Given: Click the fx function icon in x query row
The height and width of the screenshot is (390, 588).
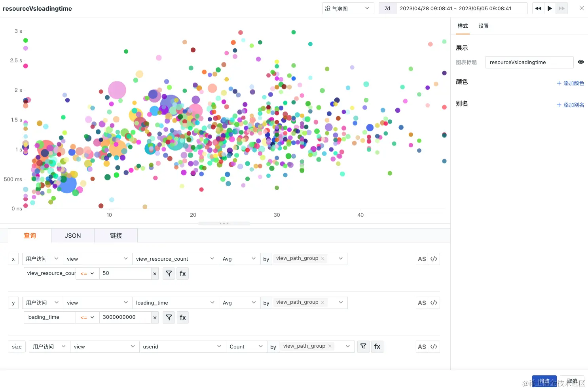Looking at the screenshot, I should (x=183, y=273).
